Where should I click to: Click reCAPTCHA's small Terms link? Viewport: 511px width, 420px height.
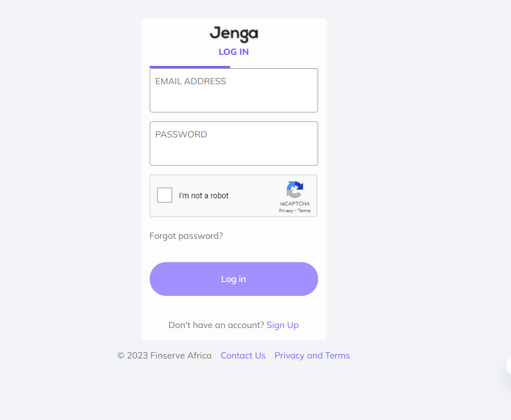click(x=304, y=211)
